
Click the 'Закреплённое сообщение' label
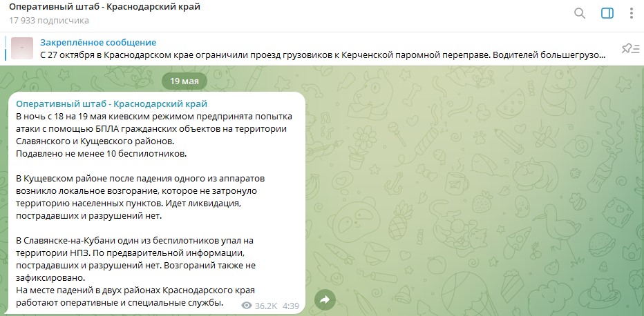pyautogui.click(x=98, y=42)
